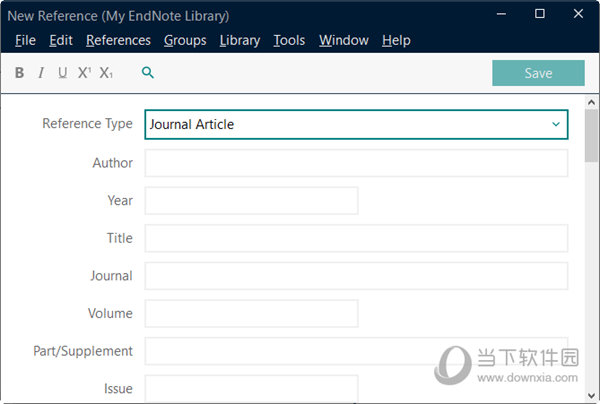Click the Reference Type label

click(87, 124)
